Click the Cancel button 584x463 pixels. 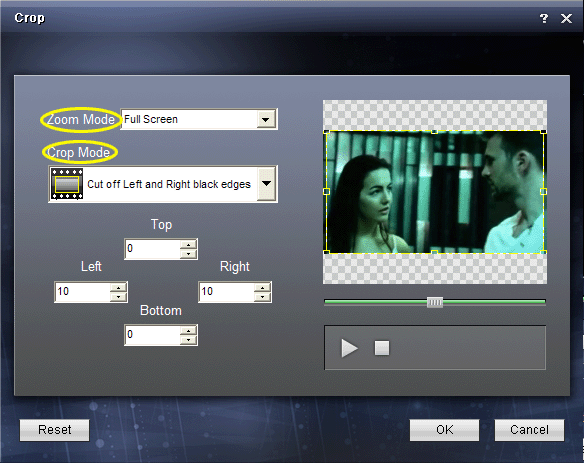click(x=529, y=430)
